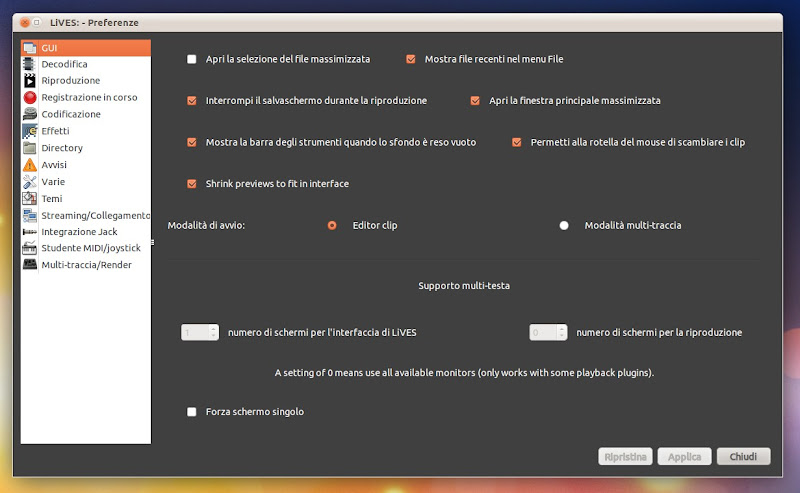Select Editor clip startup mode
This screenshot has width=800, height=493.
pyautogui.click(x=332, y=225)
